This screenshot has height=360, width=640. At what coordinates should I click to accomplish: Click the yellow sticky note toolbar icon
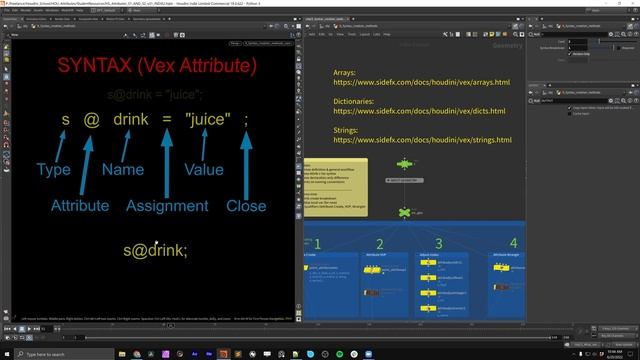click(492, 35)
